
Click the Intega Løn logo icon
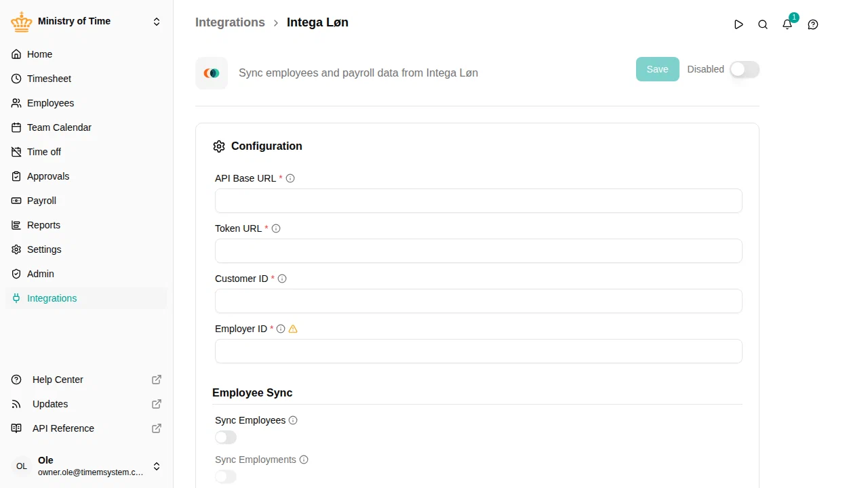coord(212,73)
